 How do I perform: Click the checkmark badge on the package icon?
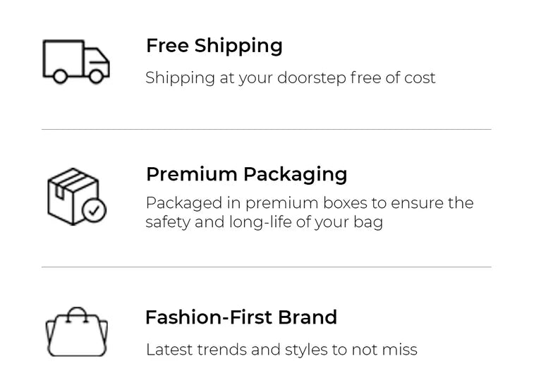(94, 209)
